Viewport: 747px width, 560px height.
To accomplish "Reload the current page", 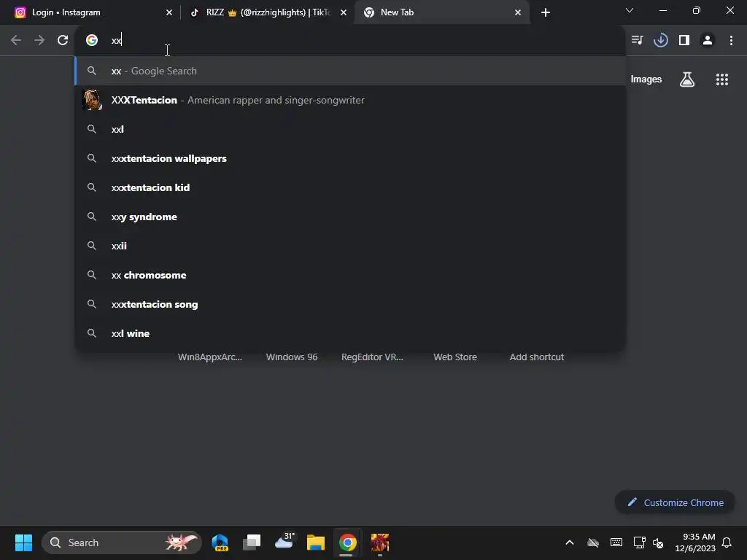I will pyautogui.click(x=63, y=41).
